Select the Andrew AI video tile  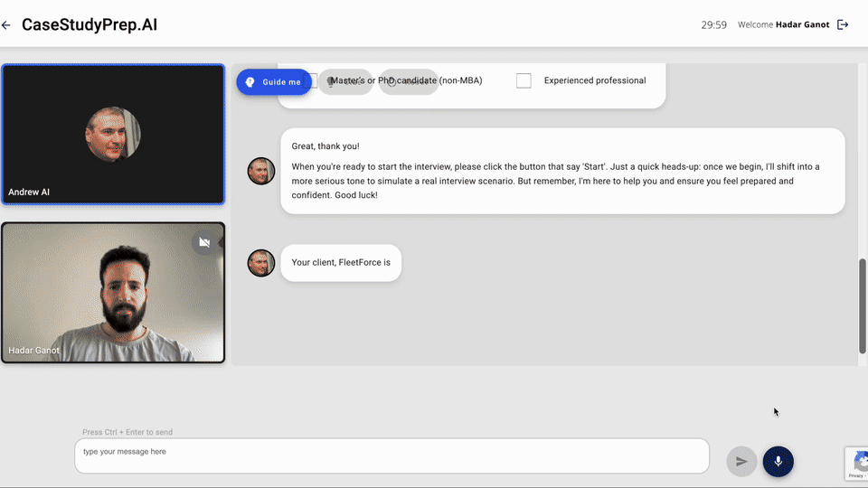point(113,135)
